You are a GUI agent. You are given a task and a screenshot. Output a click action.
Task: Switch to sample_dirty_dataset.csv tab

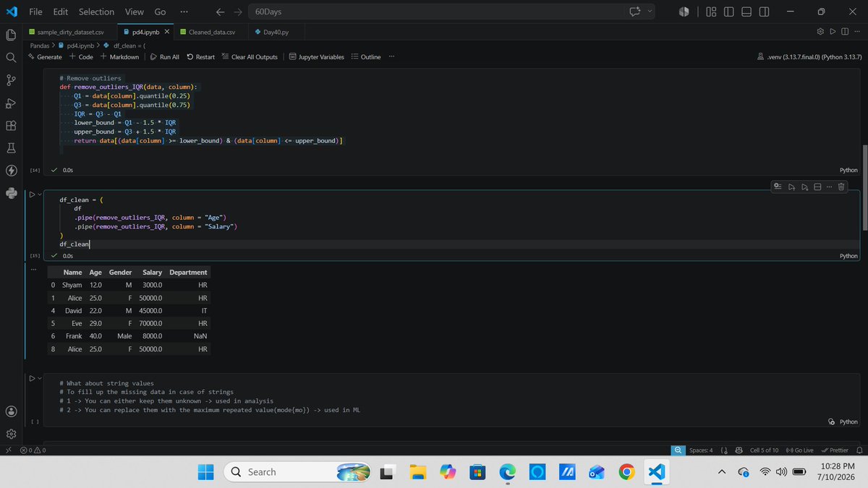pyautogui.click(x=71, y=33)
